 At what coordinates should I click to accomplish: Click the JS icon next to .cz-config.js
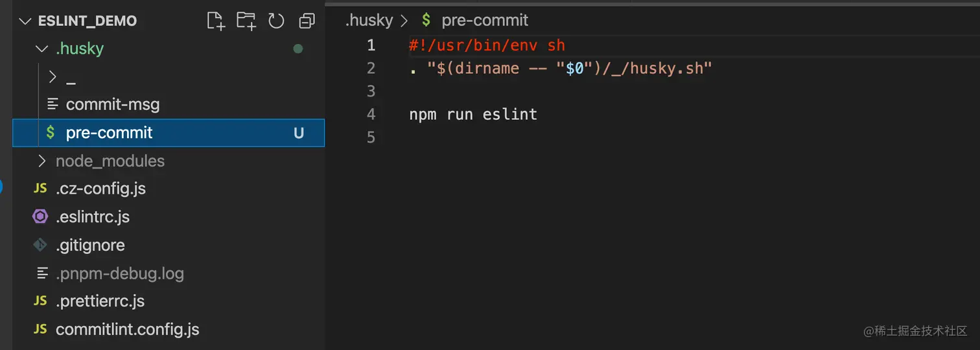pyautogui.click(x=40, y=189)
